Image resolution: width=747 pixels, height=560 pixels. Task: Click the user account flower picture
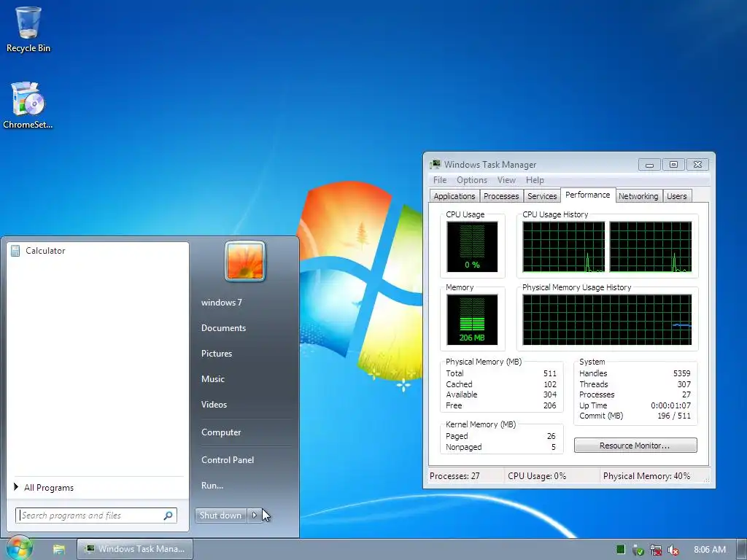pyautogui.click(x=245, y=261)
